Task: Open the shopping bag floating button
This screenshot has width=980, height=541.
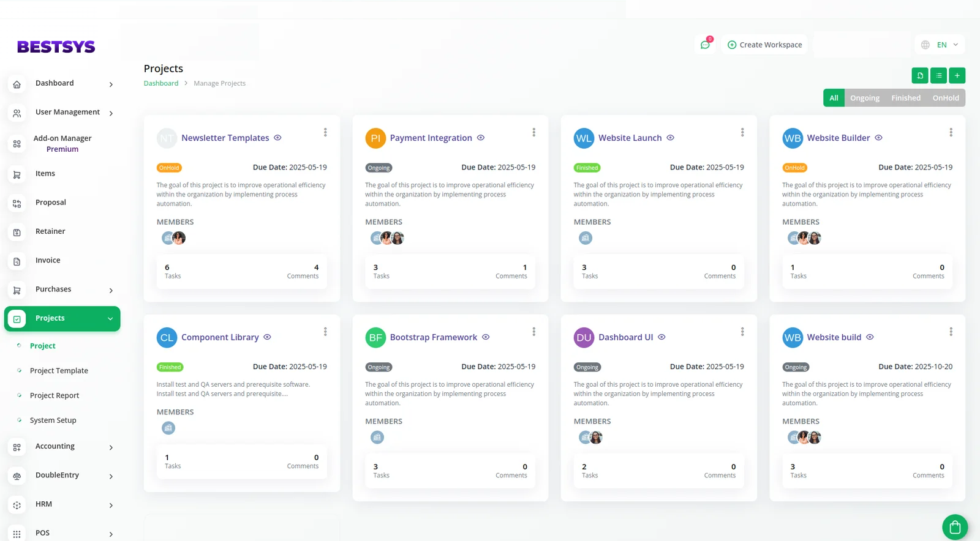Action: [x=954, y=526]
